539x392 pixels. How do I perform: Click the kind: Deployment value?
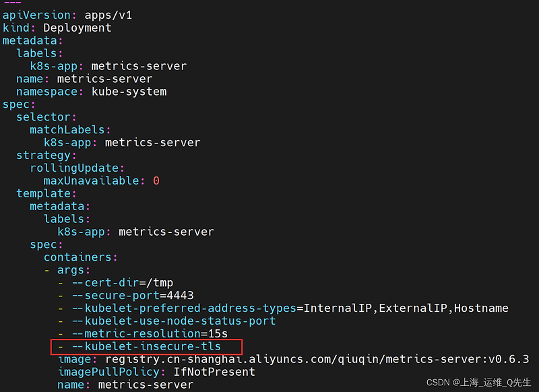[x=76, y=28]
